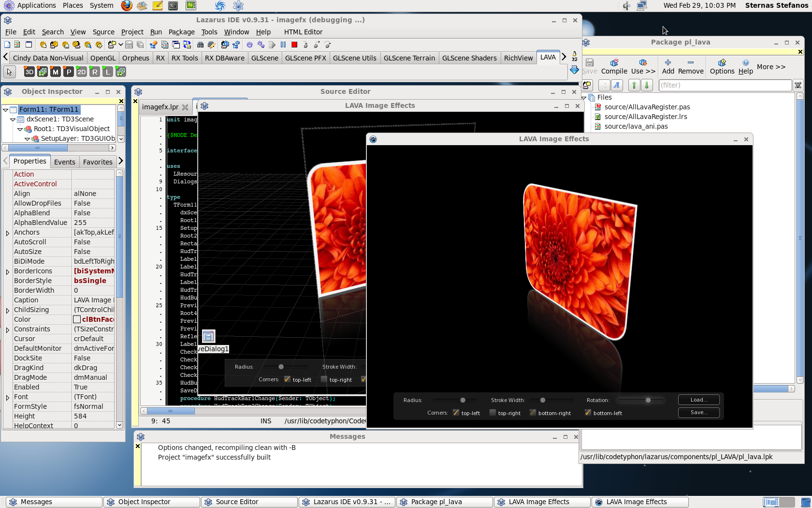Move package file up with green arrow
The image size is (812, 508).
(x=634, y=85)
